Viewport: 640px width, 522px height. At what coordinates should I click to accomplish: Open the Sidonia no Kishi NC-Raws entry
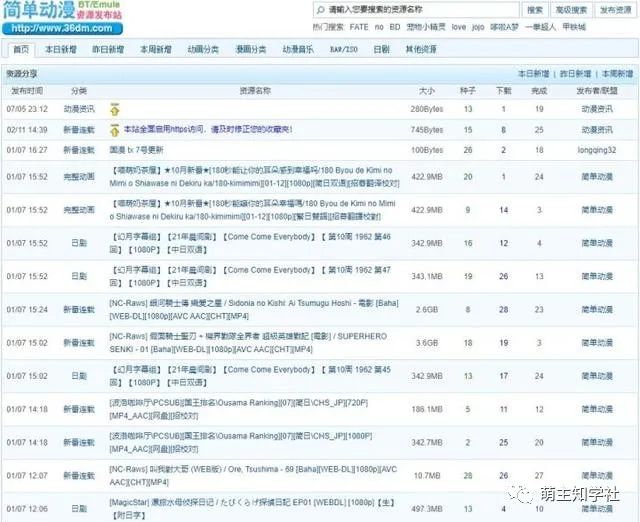click(254, 309)
